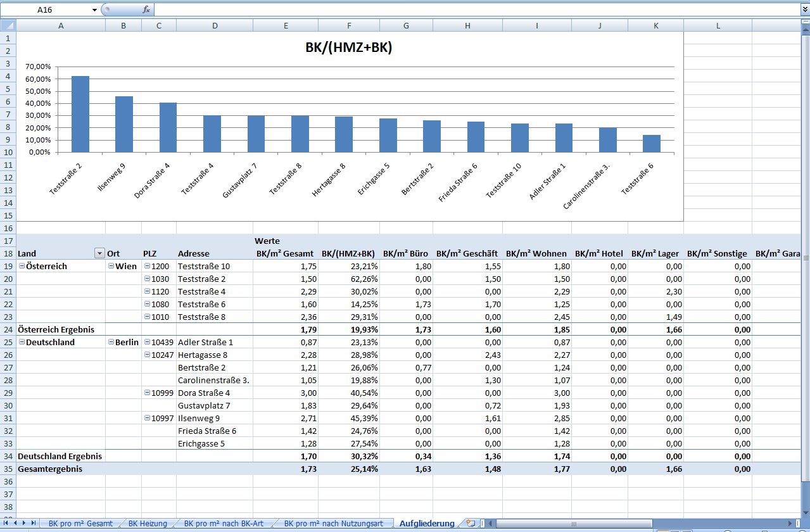Select the 45,39% value cell
The image size is (810, 532).
pyautogui.click(x=349, y=418)
